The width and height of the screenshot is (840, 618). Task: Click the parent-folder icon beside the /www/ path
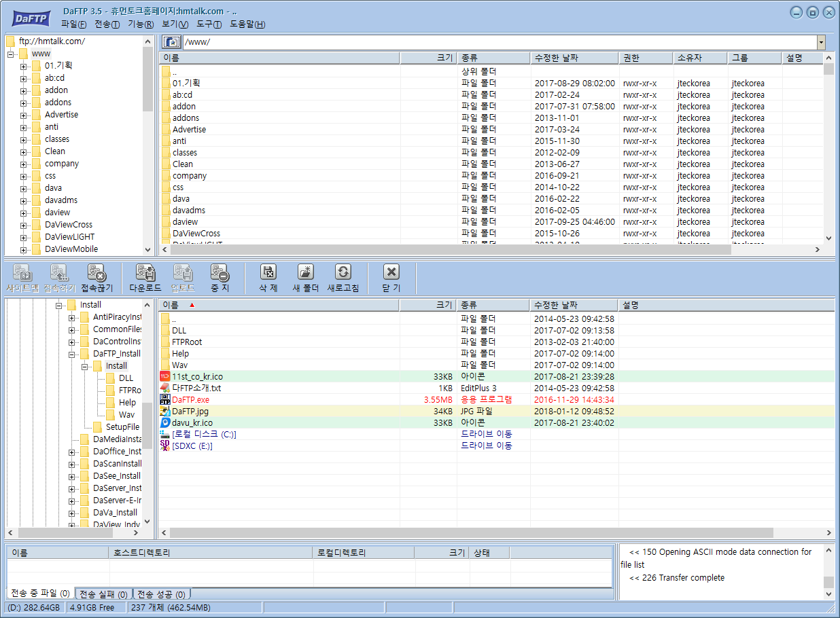pyautogui.click(x=172, y=42)
